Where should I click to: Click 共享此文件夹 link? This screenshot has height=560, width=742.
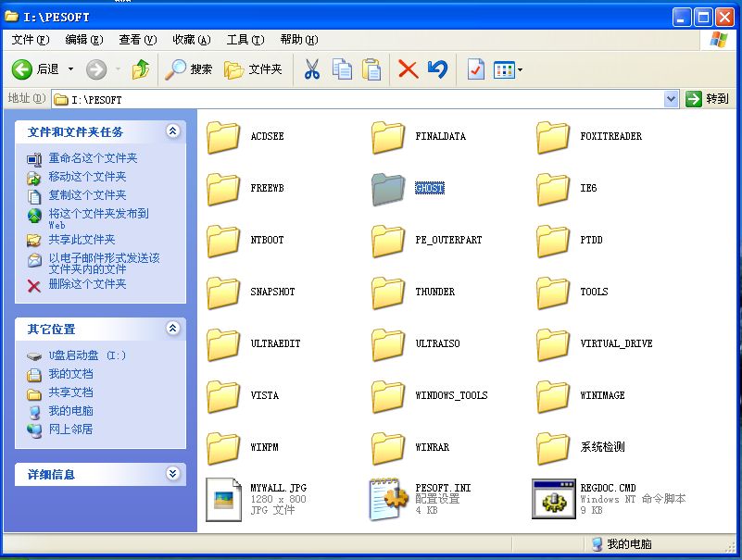[82, 240]
